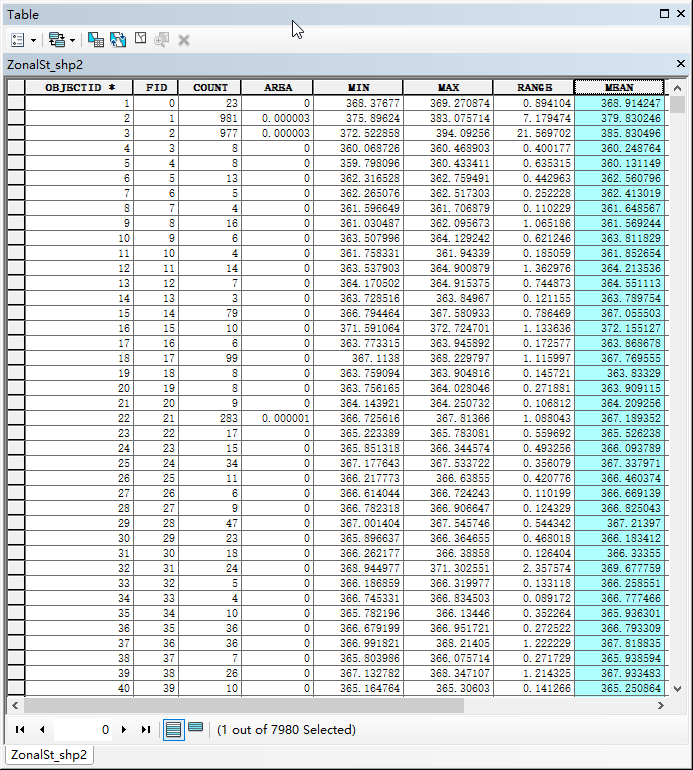This screenshot has width=693, height=770.
Task: Click the MEAN column header
Action: click(619, 87)
